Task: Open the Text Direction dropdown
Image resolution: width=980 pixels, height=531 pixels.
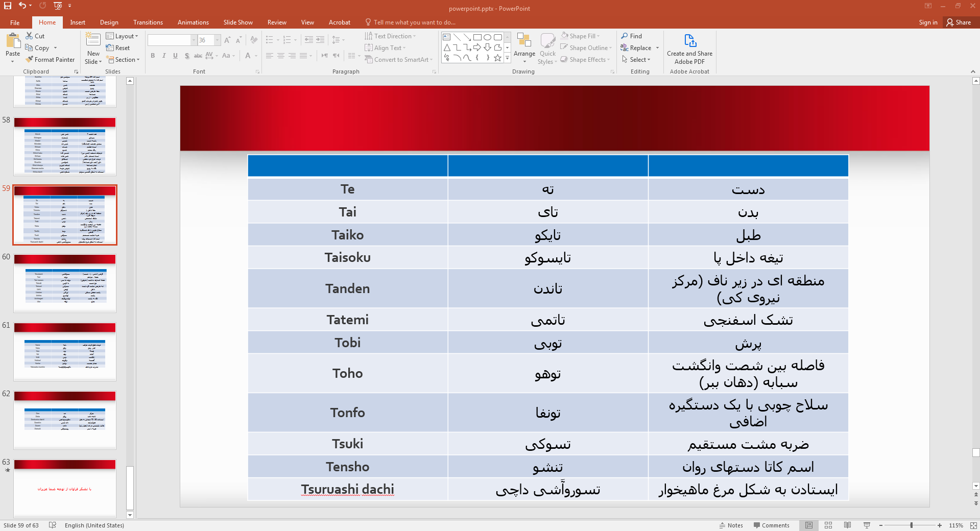Action: (x=390, y=36)
